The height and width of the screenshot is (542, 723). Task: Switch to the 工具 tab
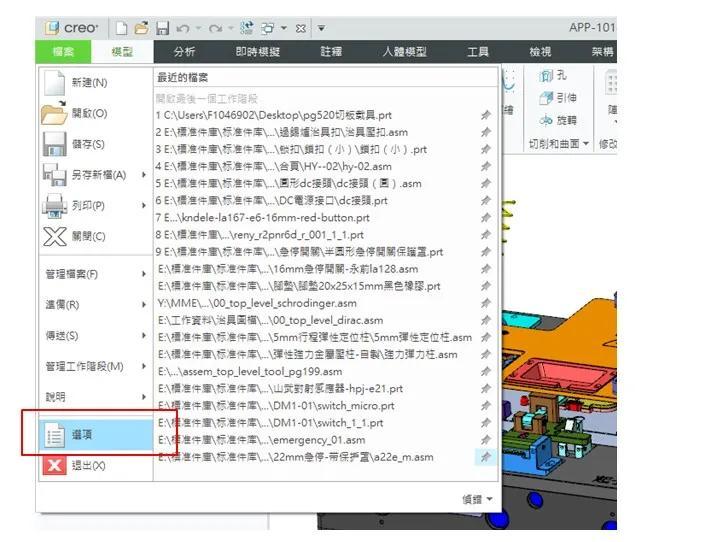point(478,52)
